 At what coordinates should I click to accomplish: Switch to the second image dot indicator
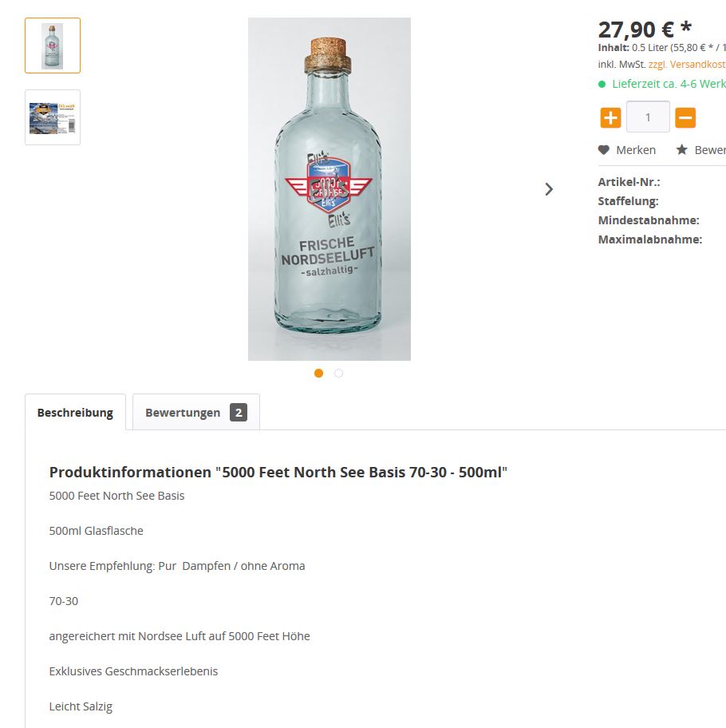pyautogui.click(x=338, y=374)
